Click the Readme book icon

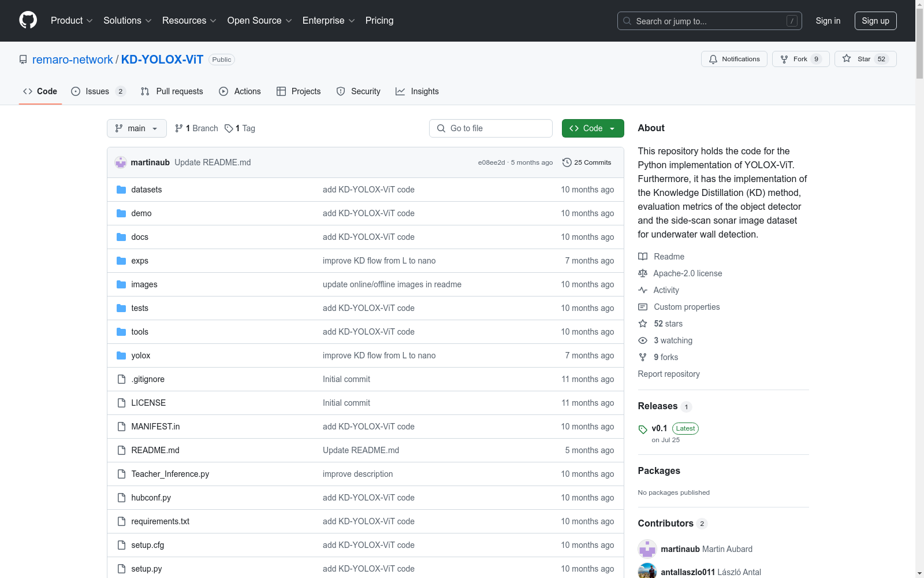(643, 257)
